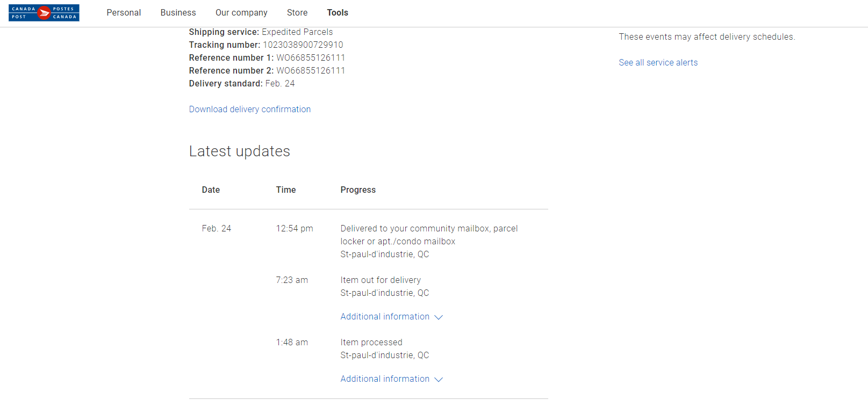Click tracking number 1023038900729910
The height and width of the screenshot is (414, 868).
[303, 45]
